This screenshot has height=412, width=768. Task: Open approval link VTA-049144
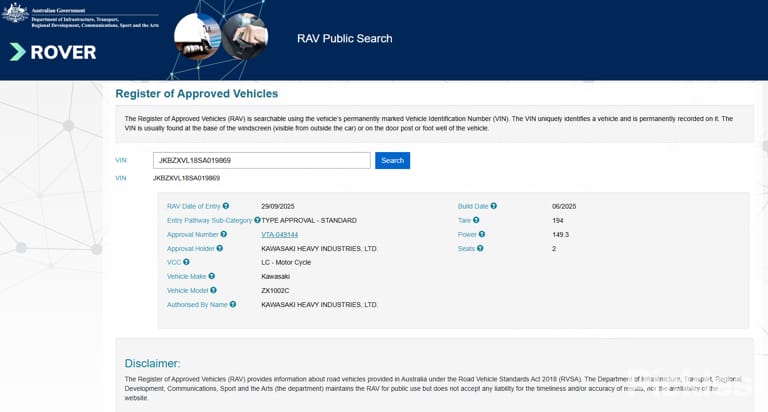[x=280, y=235]
